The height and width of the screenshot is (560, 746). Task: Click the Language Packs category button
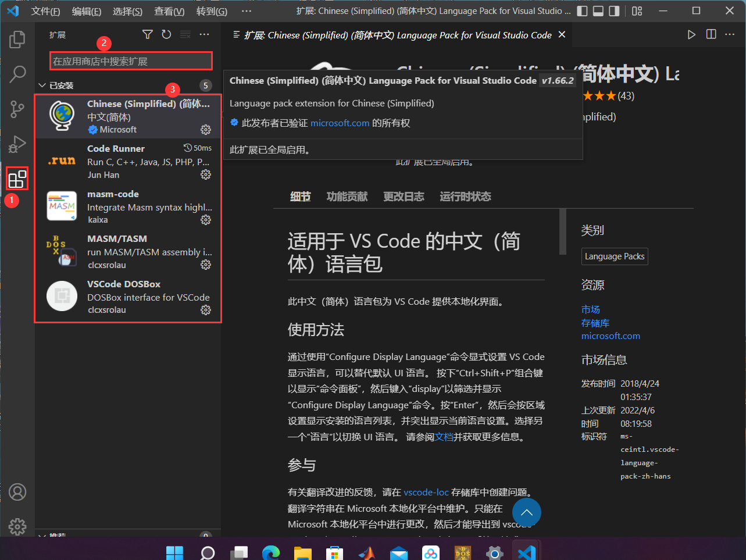click(x=615, y=256)
